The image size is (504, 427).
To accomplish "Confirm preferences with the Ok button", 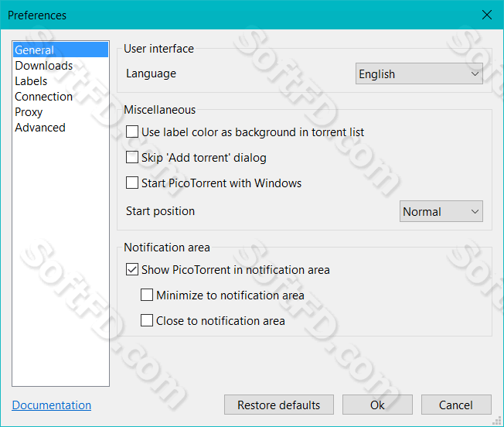I will pyautogui.click(x=377, y=405).
